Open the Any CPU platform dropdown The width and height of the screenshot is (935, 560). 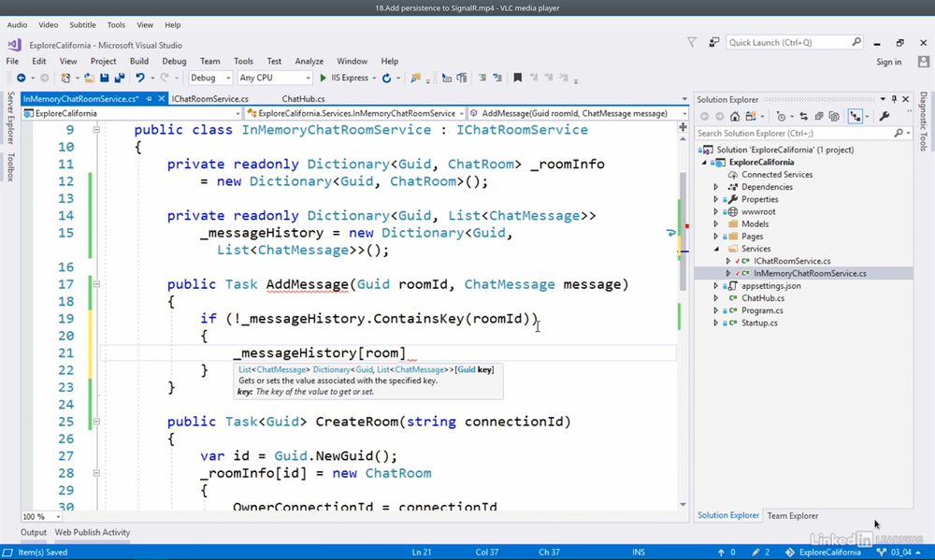(x=308, y=79)
